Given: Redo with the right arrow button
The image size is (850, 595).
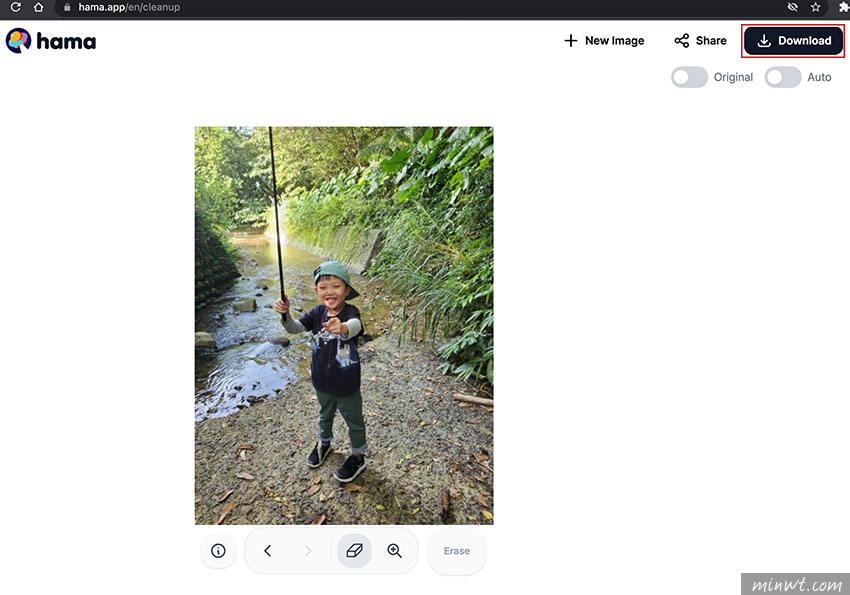Looking at the screenshot, I should 307,551.
